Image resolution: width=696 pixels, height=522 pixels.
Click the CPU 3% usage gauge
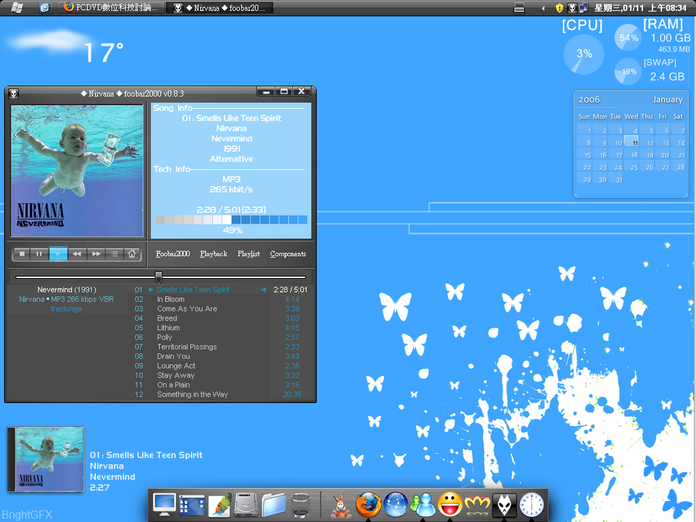584,54
